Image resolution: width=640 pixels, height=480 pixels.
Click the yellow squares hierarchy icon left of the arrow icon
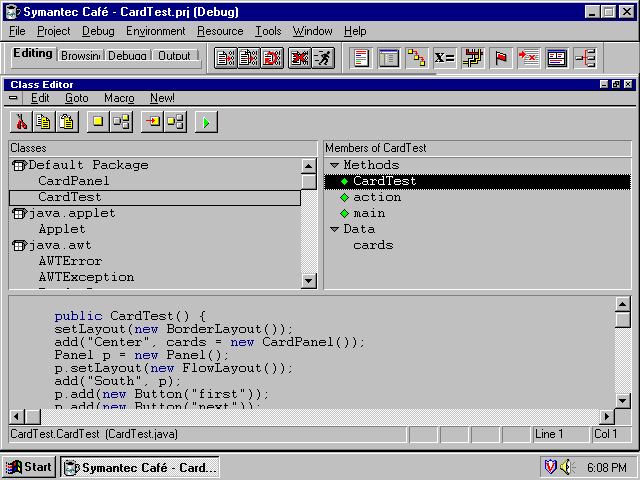[121, 122]
